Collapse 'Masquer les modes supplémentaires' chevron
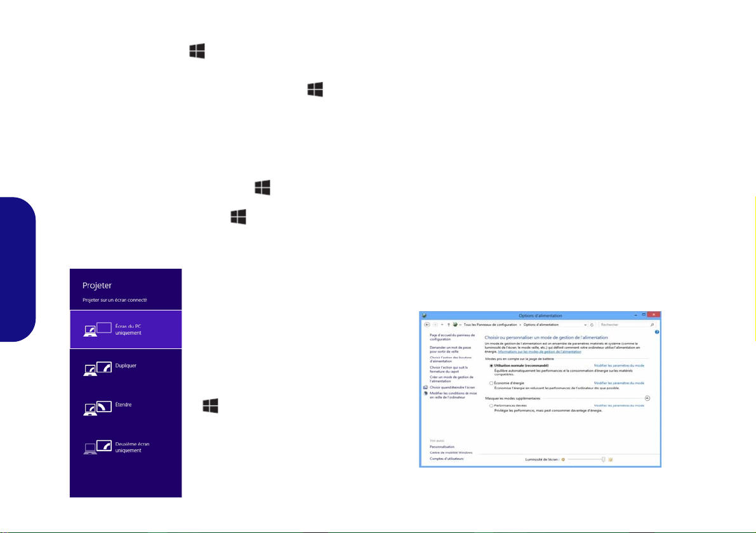The image size is (756, 533). pos(647,398)
